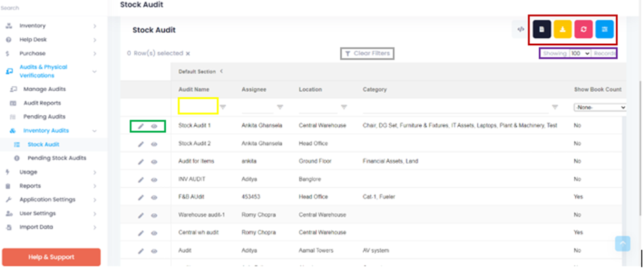The height and width of the screenshot is (268, 644).
Task: Click eye icon for Central wh audit
Action: pos(154,233)
